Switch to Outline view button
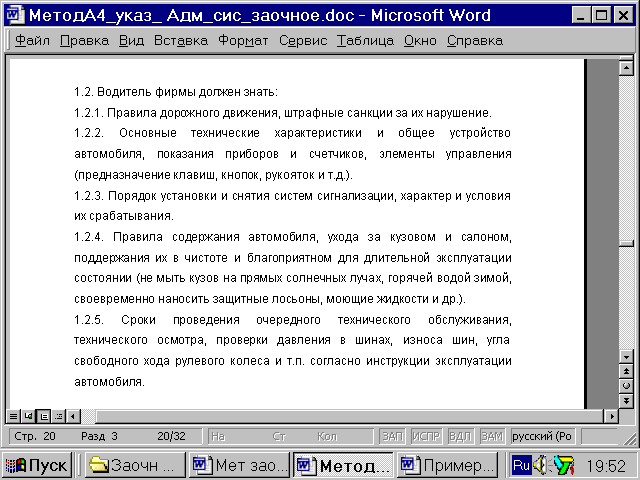 [58, 416]
